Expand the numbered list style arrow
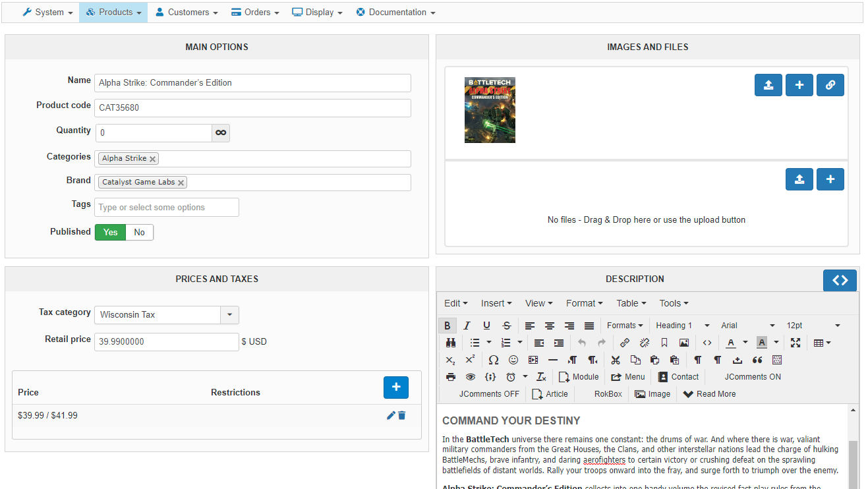The height and width of the screenshot is (489, 868). pos(520,343)
